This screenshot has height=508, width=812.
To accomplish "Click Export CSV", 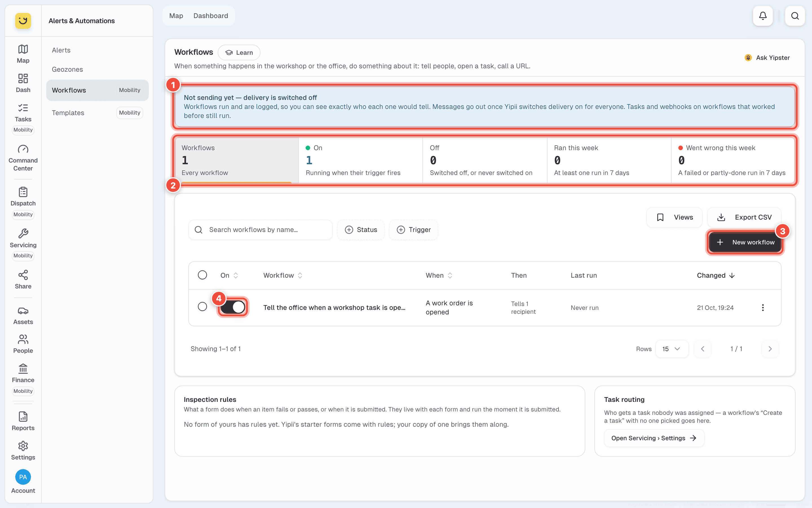I will point(744,217).
